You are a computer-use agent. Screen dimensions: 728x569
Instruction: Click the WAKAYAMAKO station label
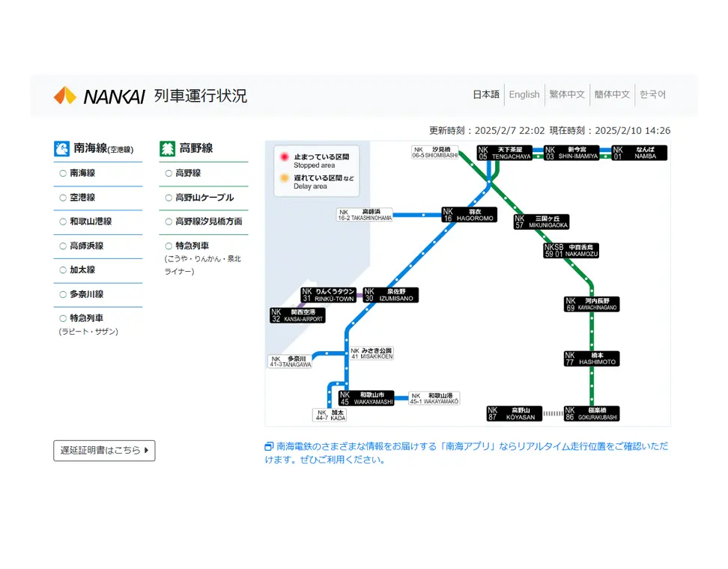[434, 398]
